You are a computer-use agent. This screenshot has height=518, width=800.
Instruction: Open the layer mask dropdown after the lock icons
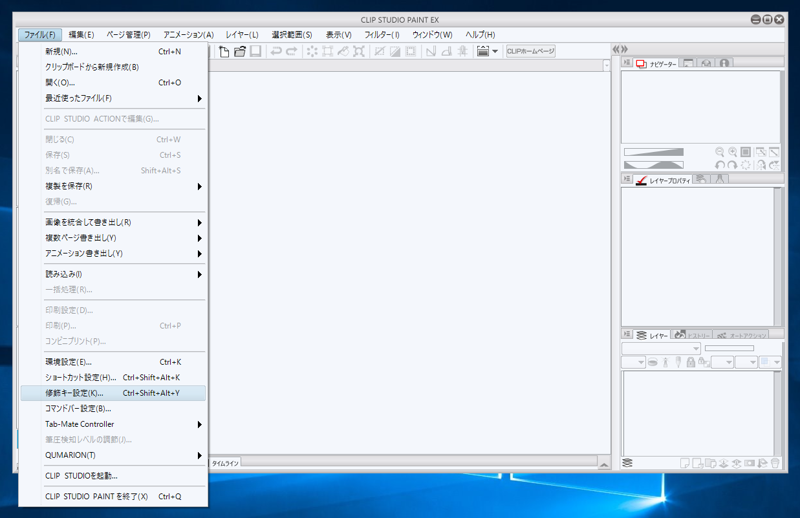click(x=722, y=362)
